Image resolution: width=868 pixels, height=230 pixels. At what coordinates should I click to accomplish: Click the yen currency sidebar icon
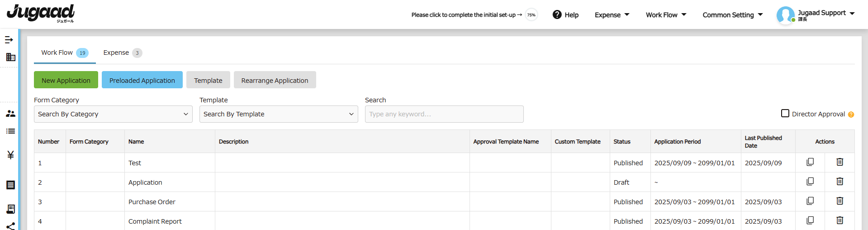pos(10,155)
